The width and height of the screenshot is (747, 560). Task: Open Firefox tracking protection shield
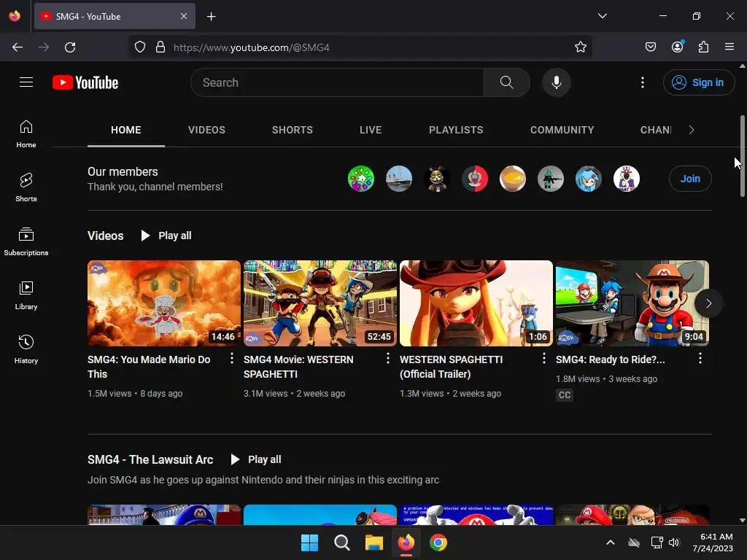coord(139,47)
